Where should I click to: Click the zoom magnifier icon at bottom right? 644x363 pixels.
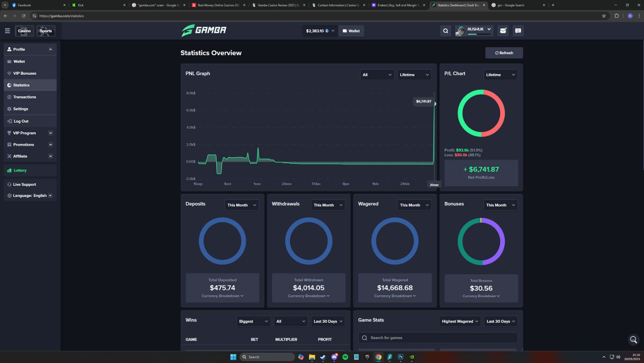(633, 340)
